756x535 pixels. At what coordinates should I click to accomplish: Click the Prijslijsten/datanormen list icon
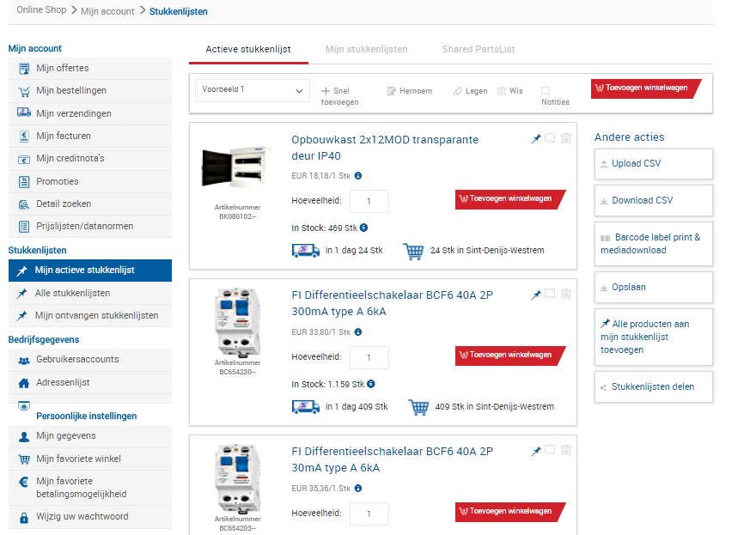click(x=24, y=227)
